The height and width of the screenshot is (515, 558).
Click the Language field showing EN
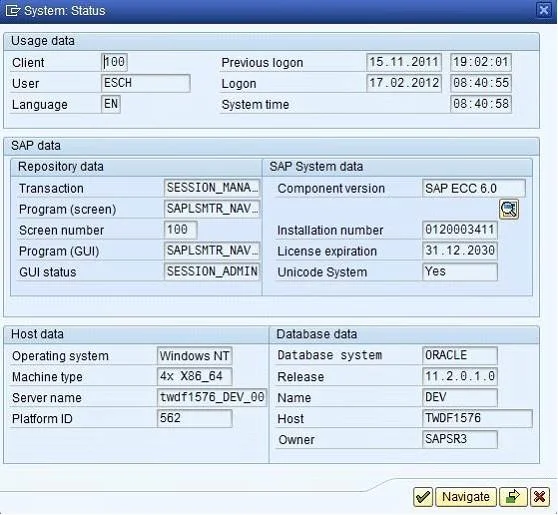[111, 104]
